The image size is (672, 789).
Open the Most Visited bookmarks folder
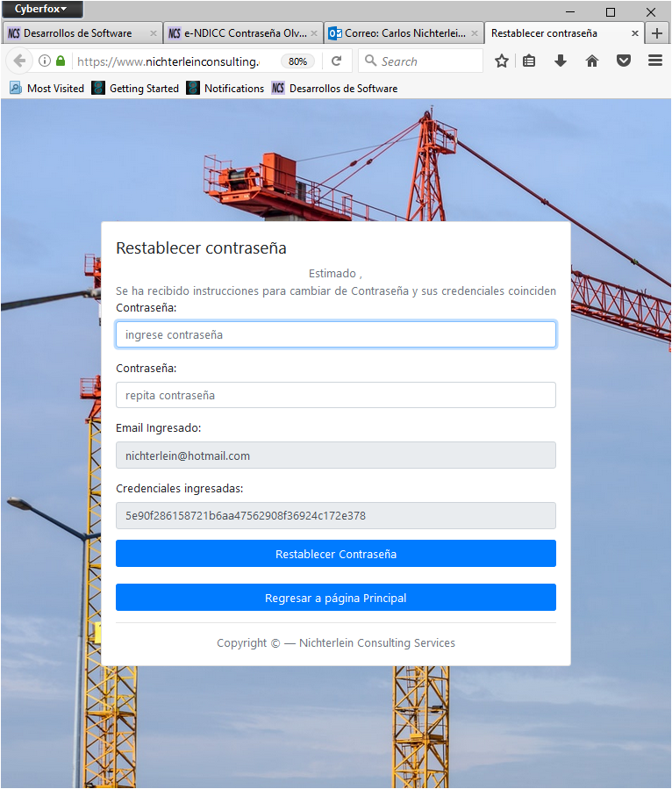pos(47,89)
